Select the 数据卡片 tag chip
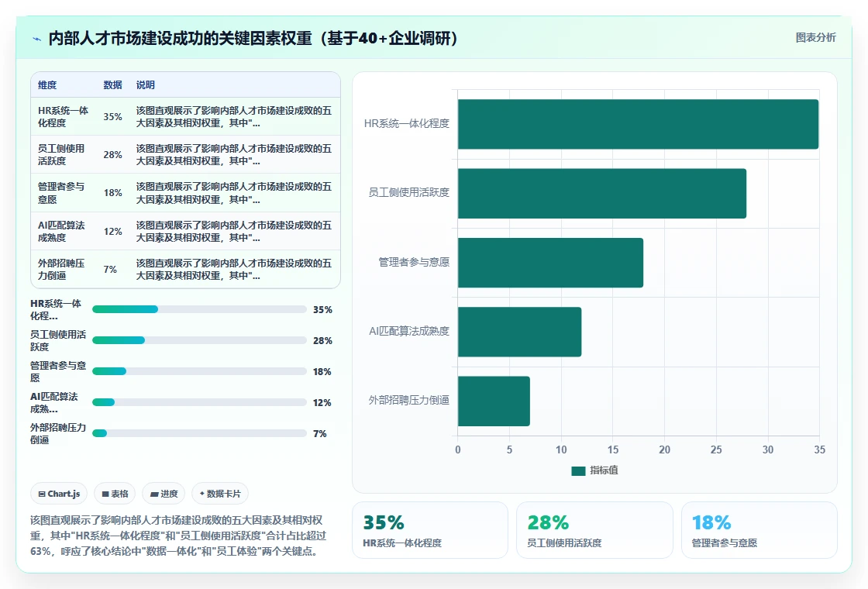The width and height of the screenshot is (868, 589). (x=220, y=494)
